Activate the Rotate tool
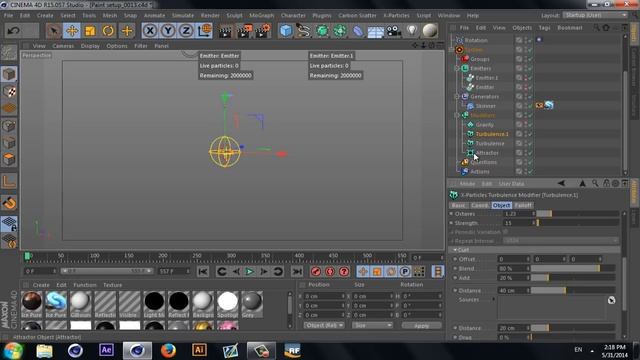 pos(108,31)
